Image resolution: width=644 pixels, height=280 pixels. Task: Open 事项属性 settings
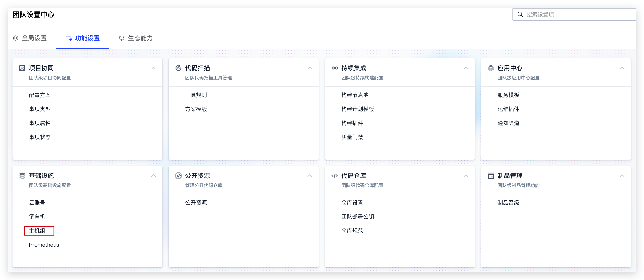[40, 123]
